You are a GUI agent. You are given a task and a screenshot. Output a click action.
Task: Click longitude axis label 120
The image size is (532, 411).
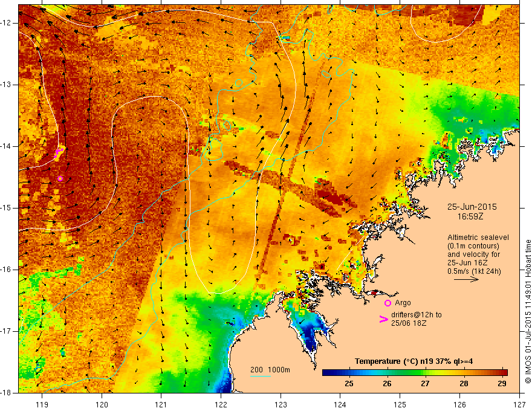click(x=102, y=404)
